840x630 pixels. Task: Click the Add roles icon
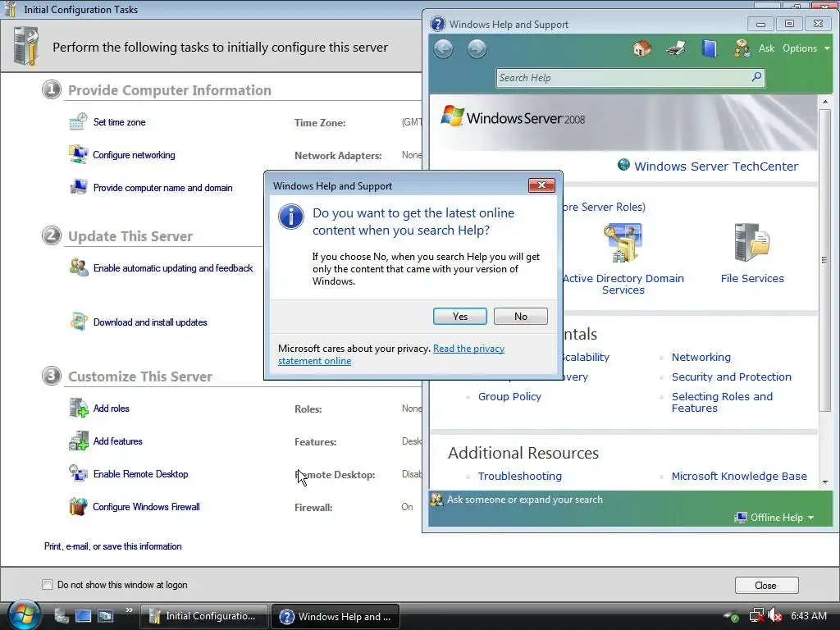(x=78, y=408)
